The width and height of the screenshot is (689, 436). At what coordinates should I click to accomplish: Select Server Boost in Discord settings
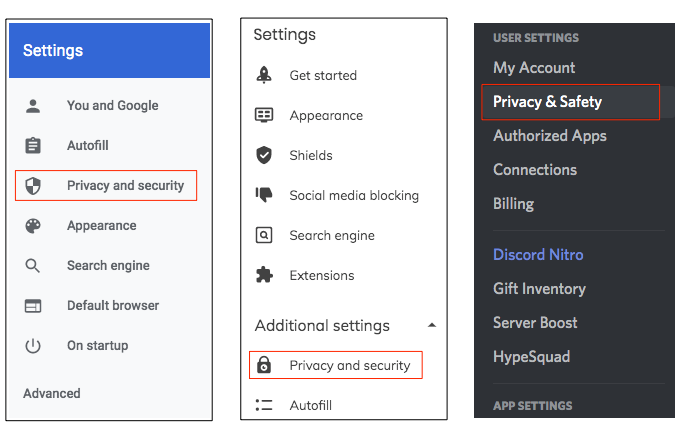[x=535, y=323]
